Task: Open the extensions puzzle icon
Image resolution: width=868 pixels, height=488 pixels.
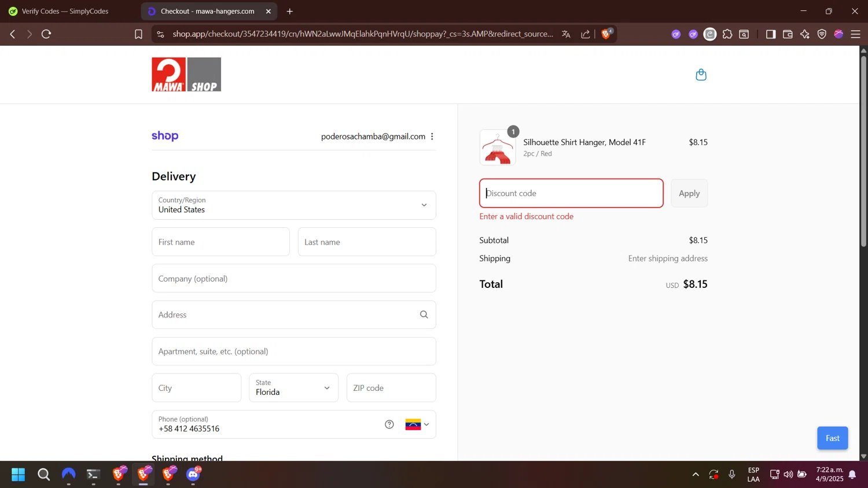Action: click(x=727, y=34)
